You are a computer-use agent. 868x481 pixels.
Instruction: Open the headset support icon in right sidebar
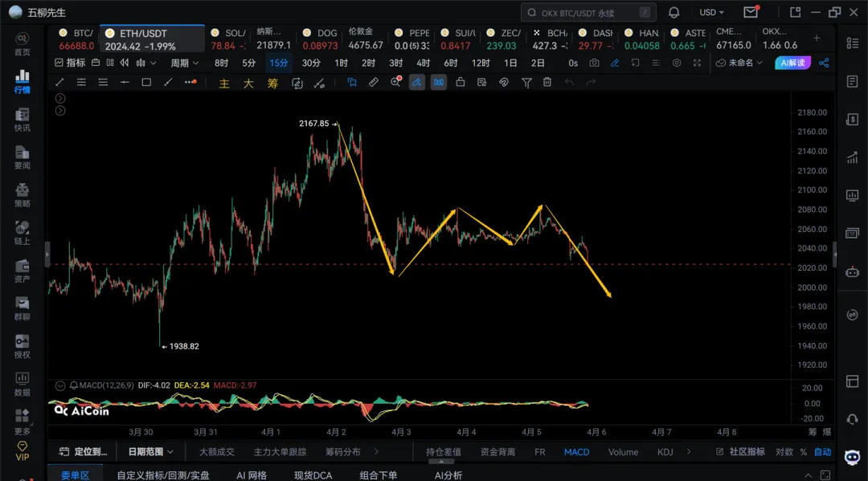[853, 419]
